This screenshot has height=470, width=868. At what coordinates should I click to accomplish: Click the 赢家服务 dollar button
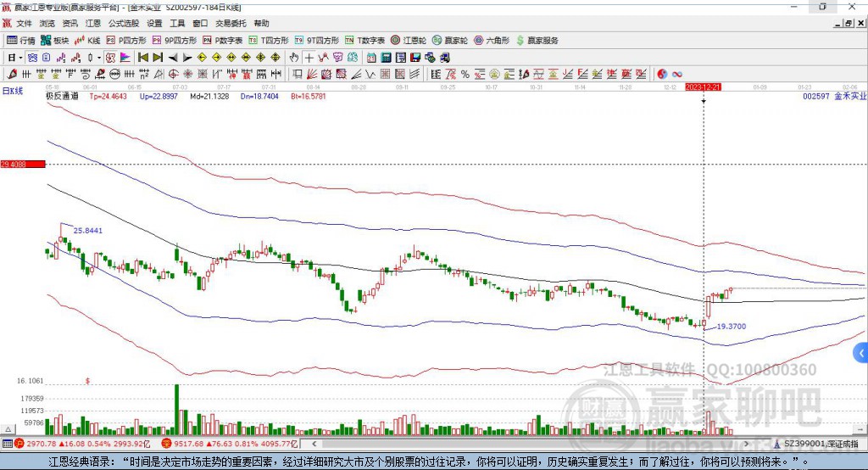coord(537,41)
